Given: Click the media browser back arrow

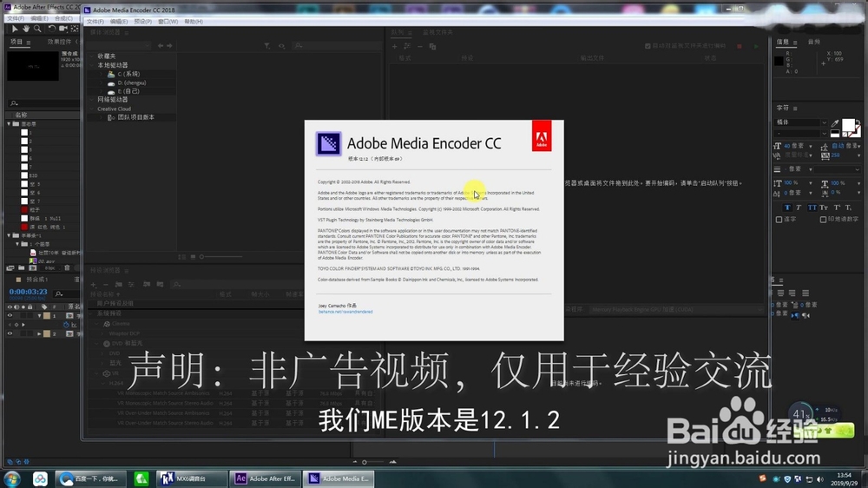Looking at the screenshot, I should [x=160, y=46].
